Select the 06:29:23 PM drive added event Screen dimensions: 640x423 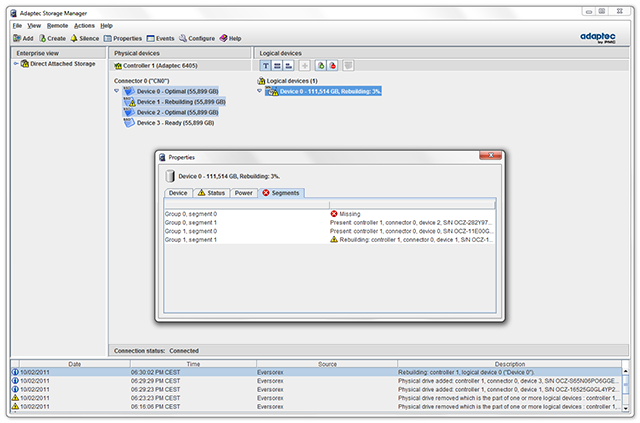[316, 390]
